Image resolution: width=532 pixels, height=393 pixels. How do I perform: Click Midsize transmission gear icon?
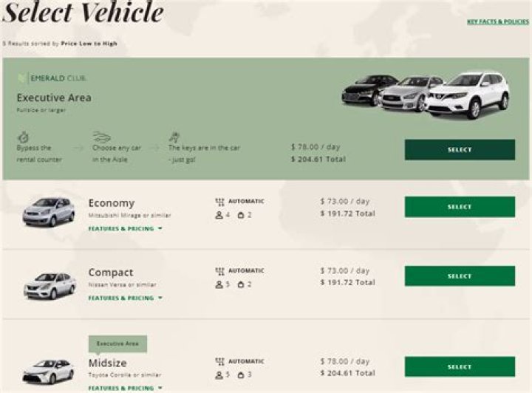coord(219,361)
